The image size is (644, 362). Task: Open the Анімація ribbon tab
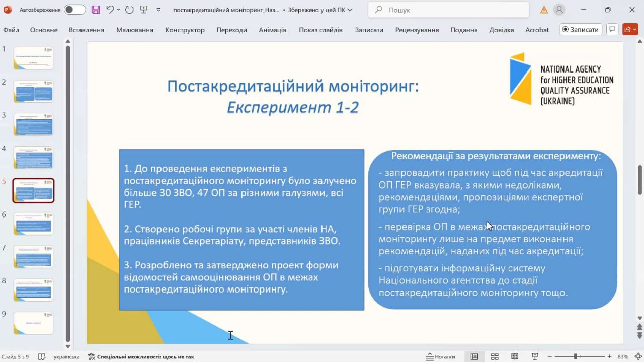point(272,30)
